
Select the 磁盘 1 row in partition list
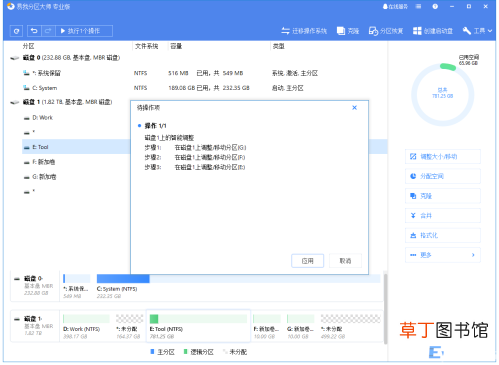click(x=70, y=102)
